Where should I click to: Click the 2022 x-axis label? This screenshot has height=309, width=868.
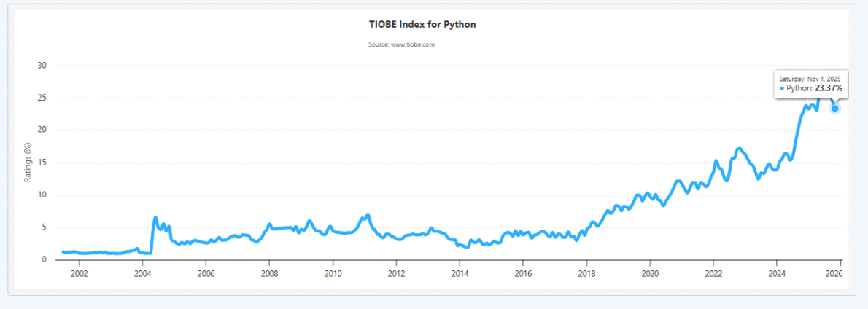pyautogui.click(x=713, y=273)
